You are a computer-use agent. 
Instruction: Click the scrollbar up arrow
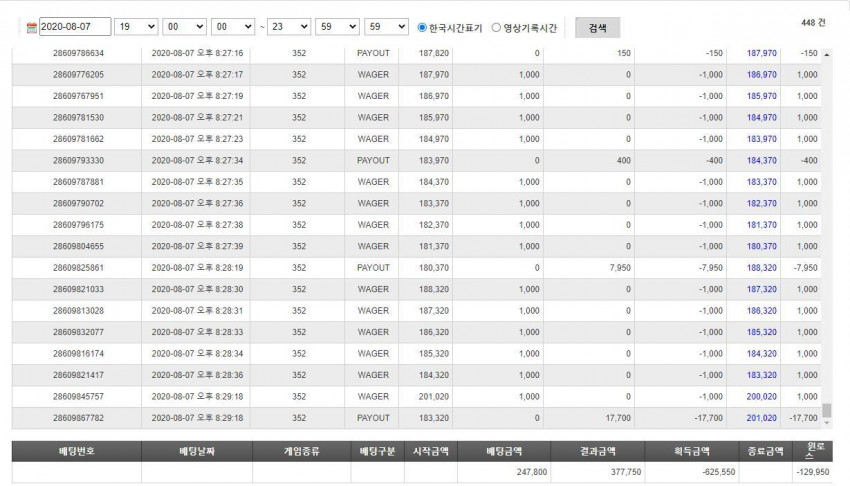[x=827, y=55]
